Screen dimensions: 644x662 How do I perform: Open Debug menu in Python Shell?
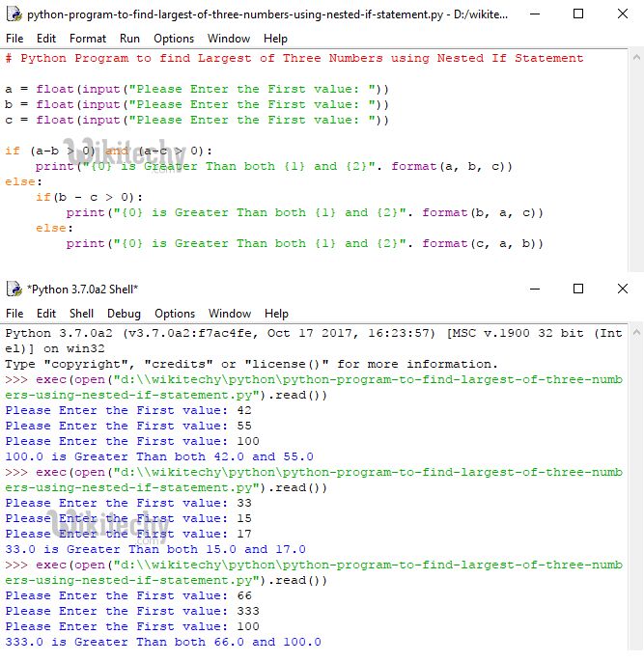click(x=124, y=314)
